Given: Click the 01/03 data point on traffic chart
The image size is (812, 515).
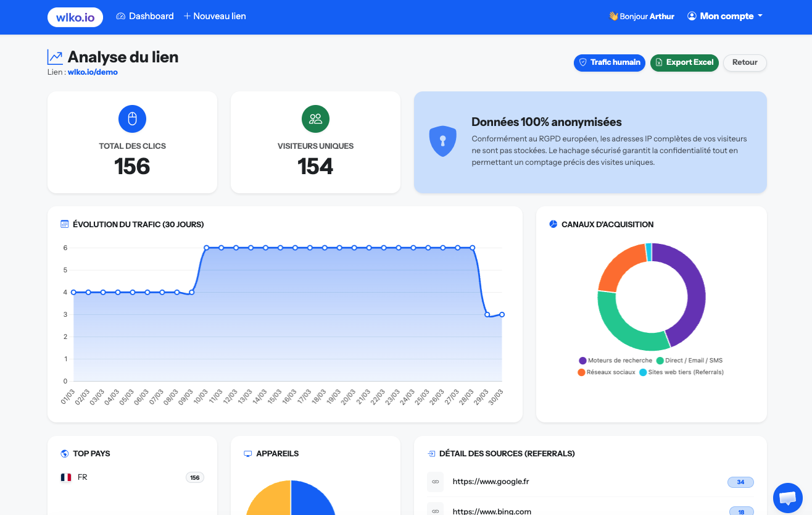Looking at the screenshot, I should (x=73, y=292).
